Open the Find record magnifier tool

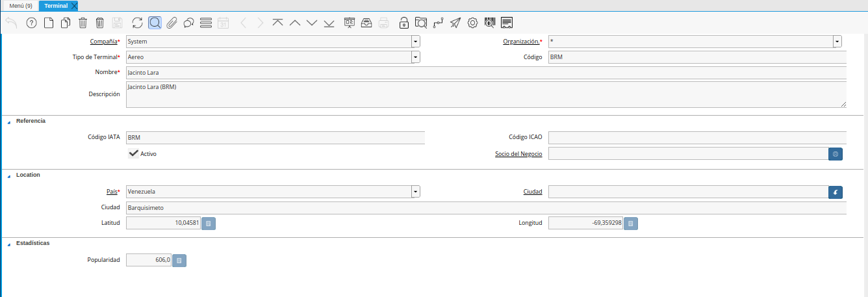pos(155,23)
